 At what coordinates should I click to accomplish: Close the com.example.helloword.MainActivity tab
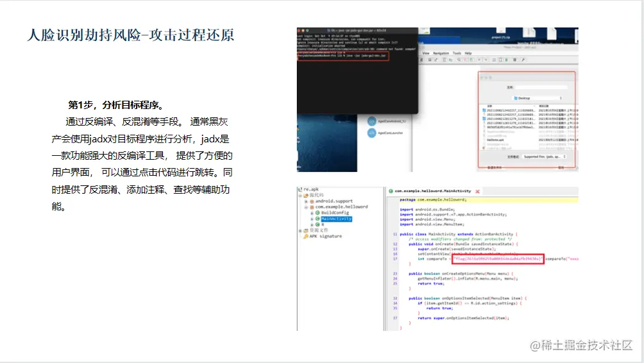pos(477,191)
